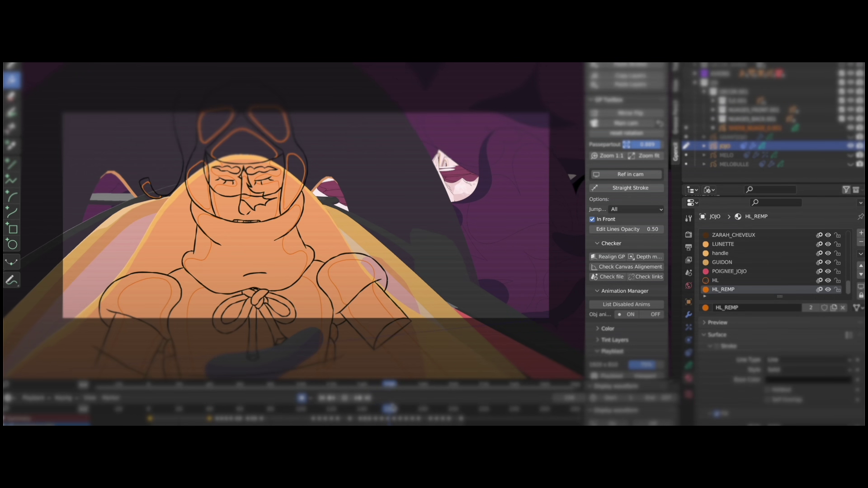The height and width of the screenshot is (488, 868).
Task: Select the Circle shape tool
Action: point(12,244)
